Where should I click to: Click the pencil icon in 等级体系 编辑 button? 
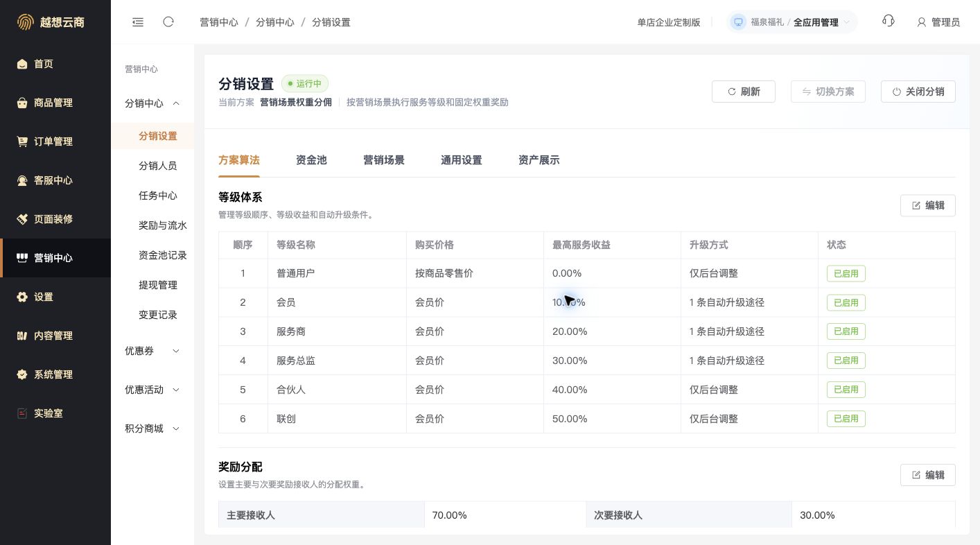coord(916,205)
